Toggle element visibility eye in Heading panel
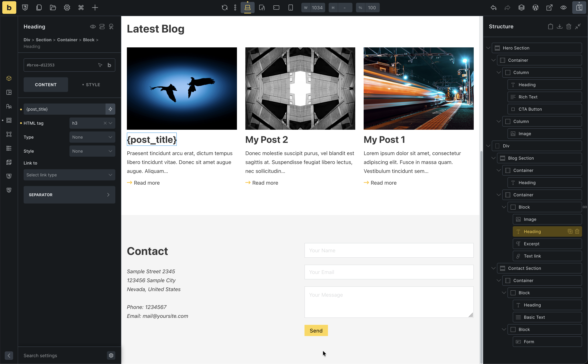Viewport: 588px width, 364px height. pos(93,27)
